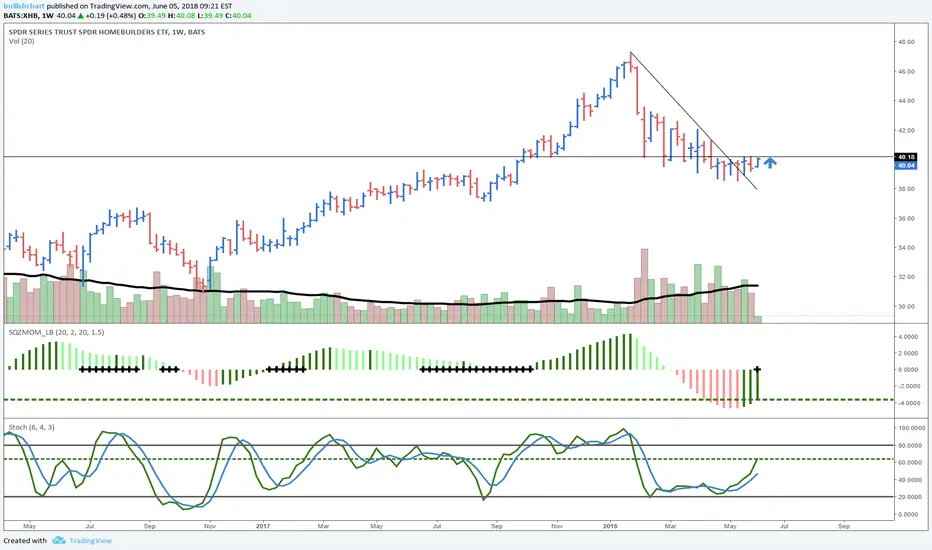Screen dimensions: 932x550
Task: Click the 20.0000 stochastic axis label
Action: point(909,497)
